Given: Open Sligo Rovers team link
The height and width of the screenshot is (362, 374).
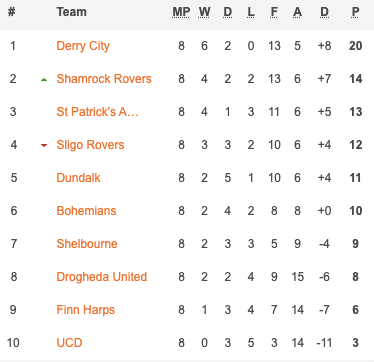Looking at the screenshot, I should click(90, 145).
